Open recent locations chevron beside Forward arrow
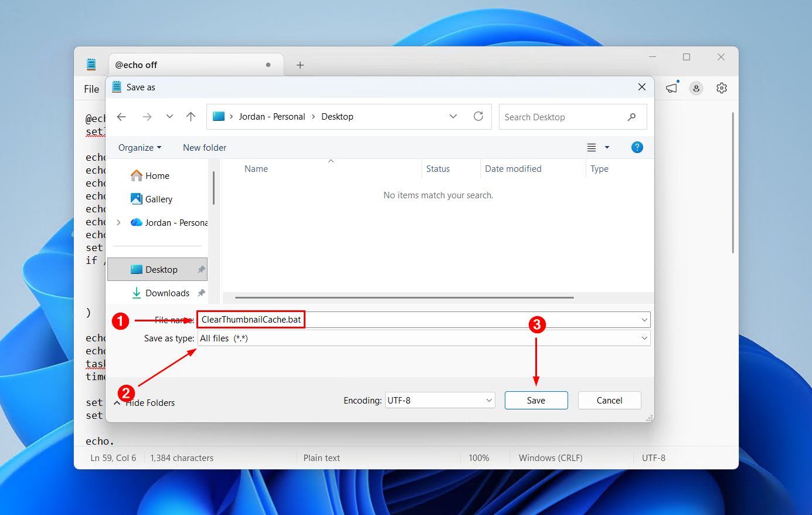 coord(169,117)
